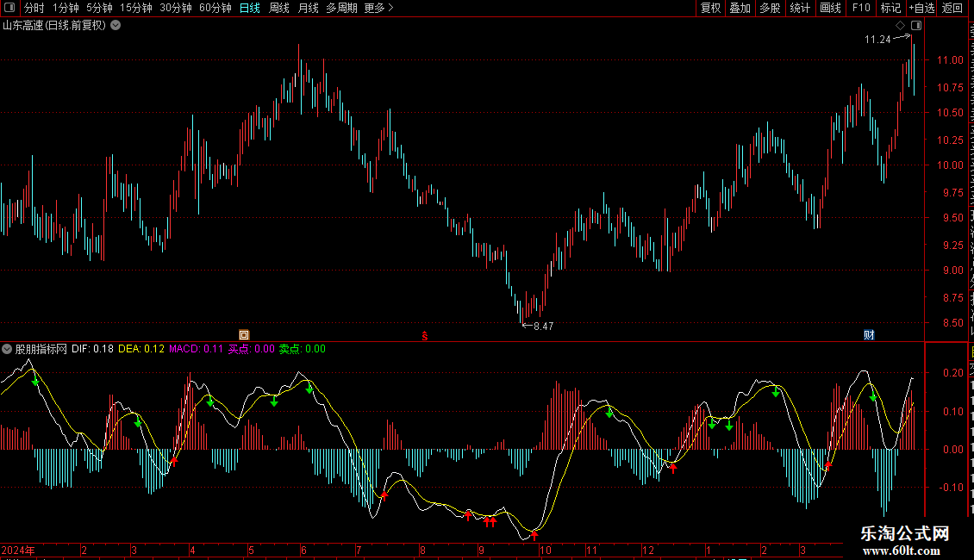Switch to 分时 intraday view

pyautogui.click(x=34, y=8)
